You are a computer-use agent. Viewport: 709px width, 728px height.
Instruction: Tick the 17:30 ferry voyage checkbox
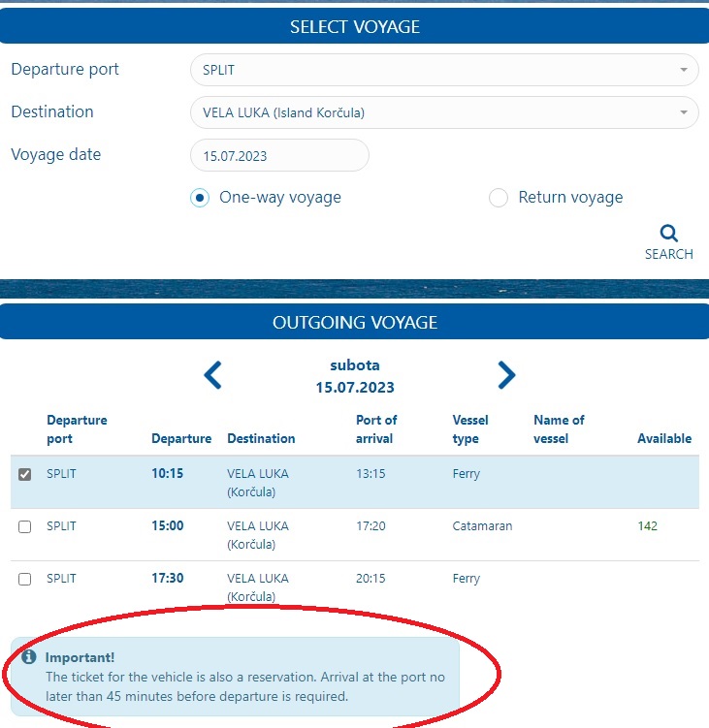pos(25,579)
